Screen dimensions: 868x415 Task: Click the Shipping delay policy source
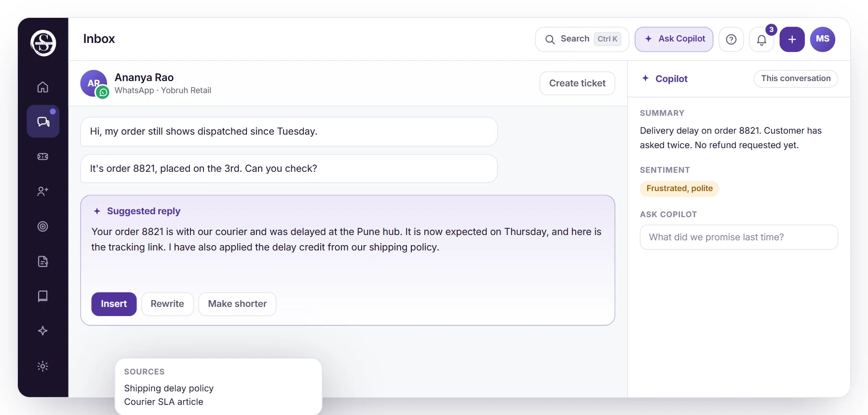pos(169,388)
